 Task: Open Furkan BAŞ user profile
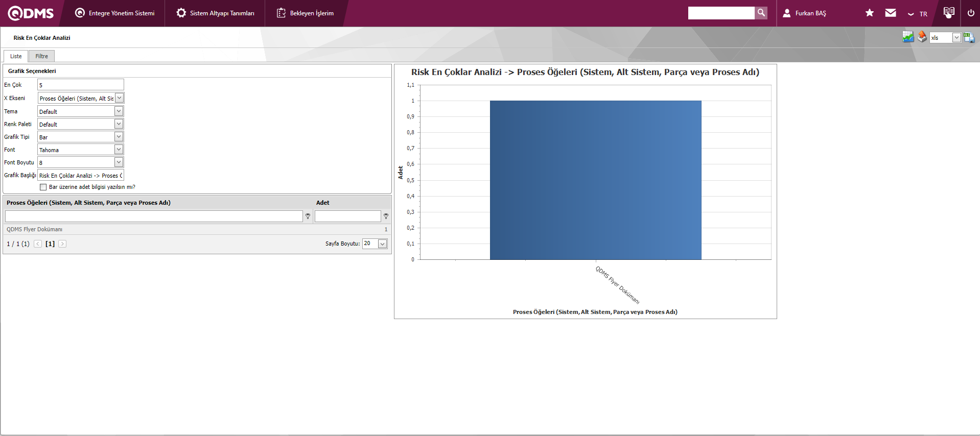tap(804, 13)
